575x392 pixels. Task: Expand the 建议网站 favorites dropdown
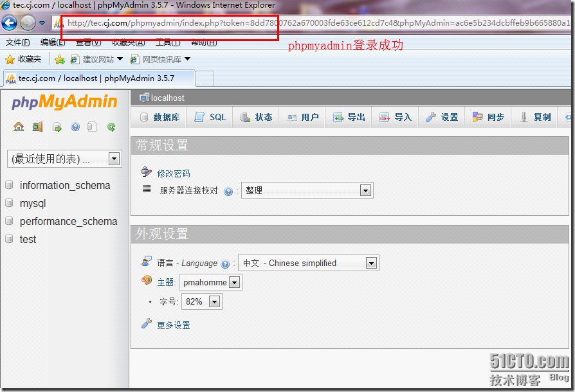coord(120,59)
